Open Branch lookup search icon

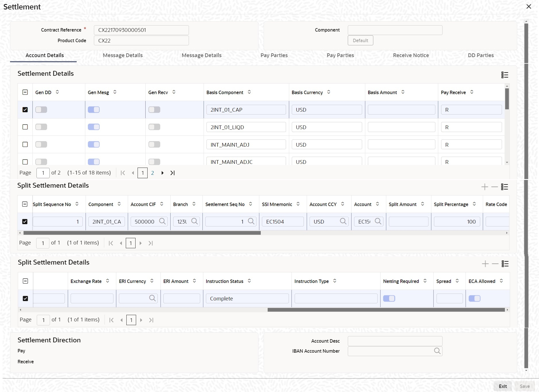coord(194,221)
